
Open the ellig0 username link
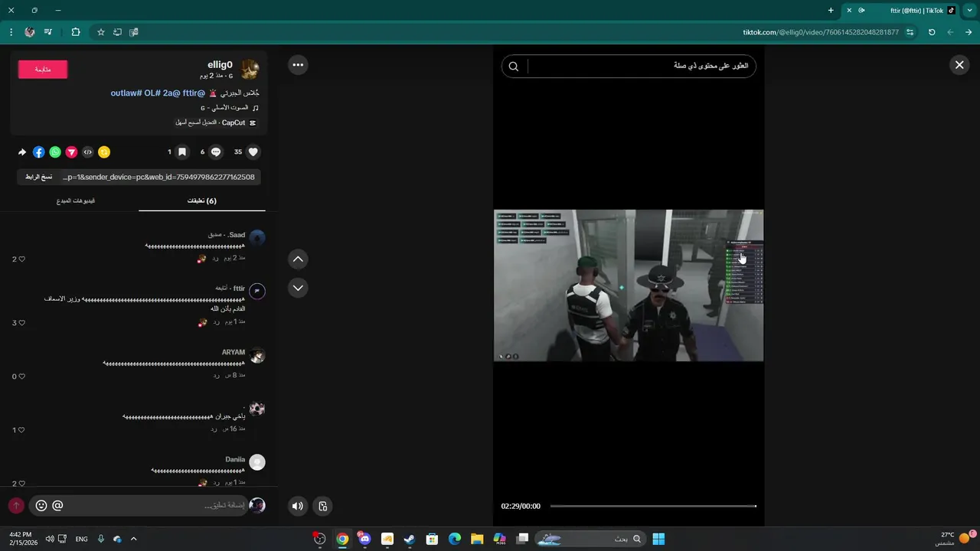coord(220,65)
